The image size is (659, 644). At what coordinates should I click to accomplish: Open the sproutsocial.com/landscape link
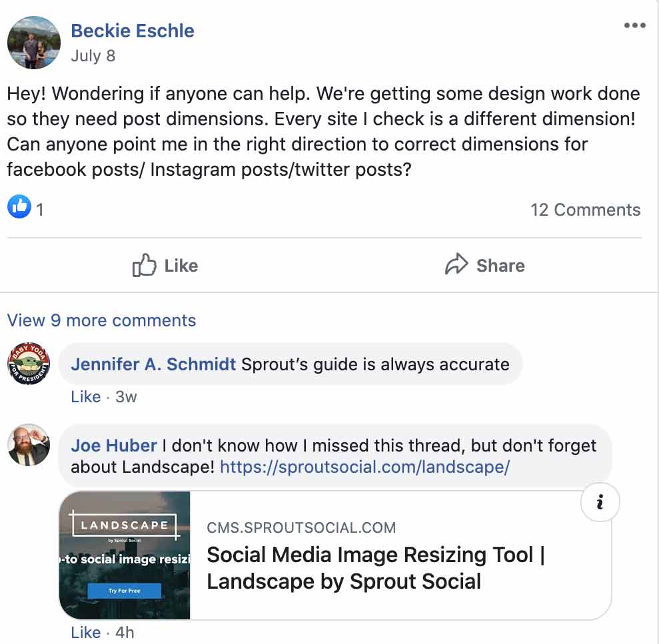pyautogui.click(x=362, y=468)
